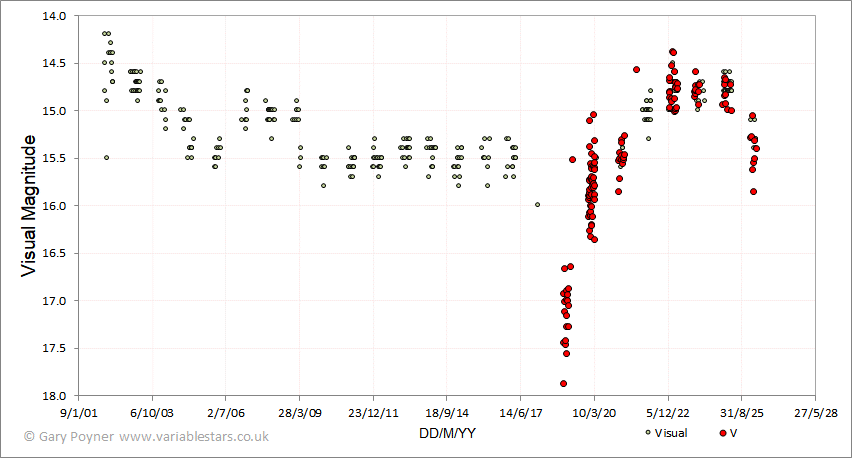Click the isolated visual point at magnitude 16.0
The image size is (852, 458).
coord(537,205)
